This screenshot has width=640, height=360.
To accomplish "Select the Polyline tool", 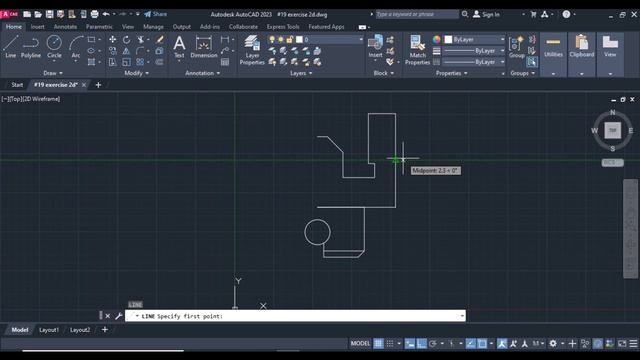I will [31, 47].
